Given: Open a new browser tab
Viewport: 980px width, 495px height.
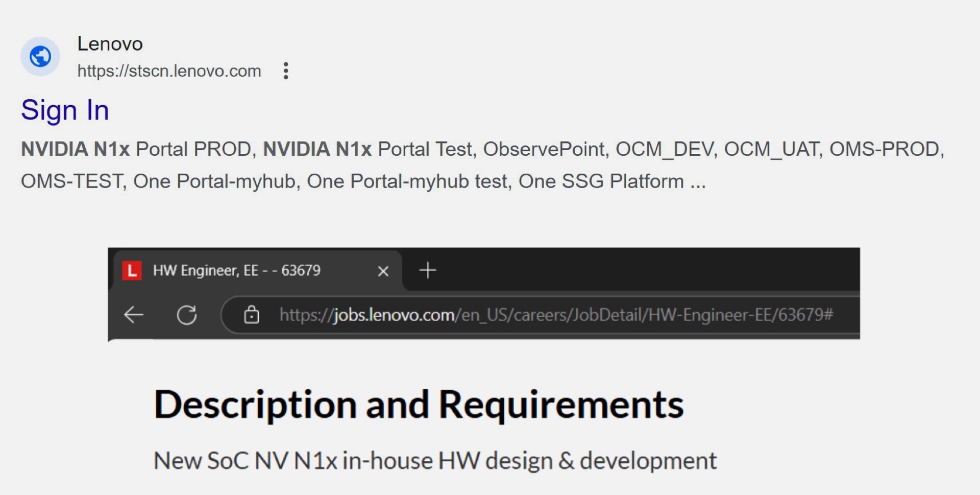Looking at the screenshot, I should click(x=427, y=270).
